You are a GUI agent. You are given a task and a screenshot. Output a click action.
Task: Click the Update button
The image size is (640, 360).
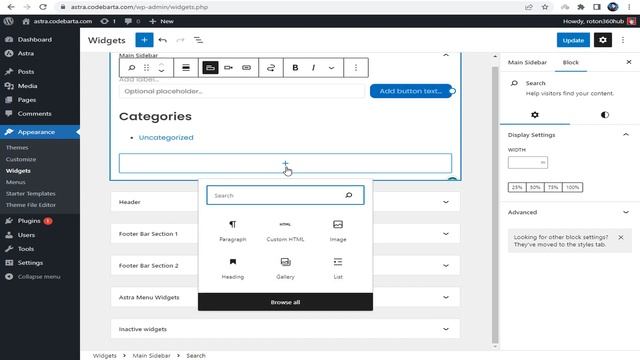(573, 40)
